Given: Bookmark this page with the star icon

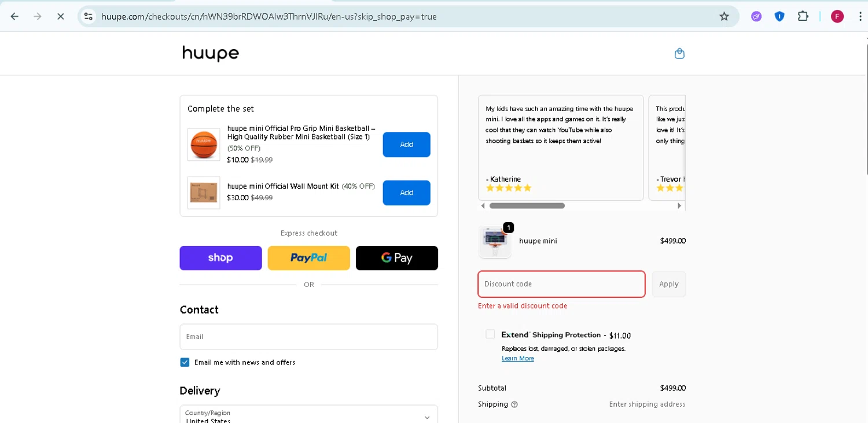Looking at the screenshot, I should tap(724, 16).
